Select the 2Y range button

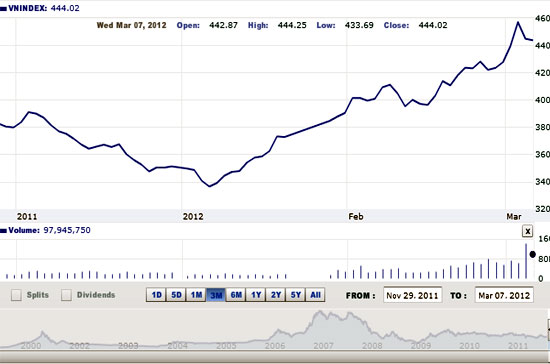point(276,295)
